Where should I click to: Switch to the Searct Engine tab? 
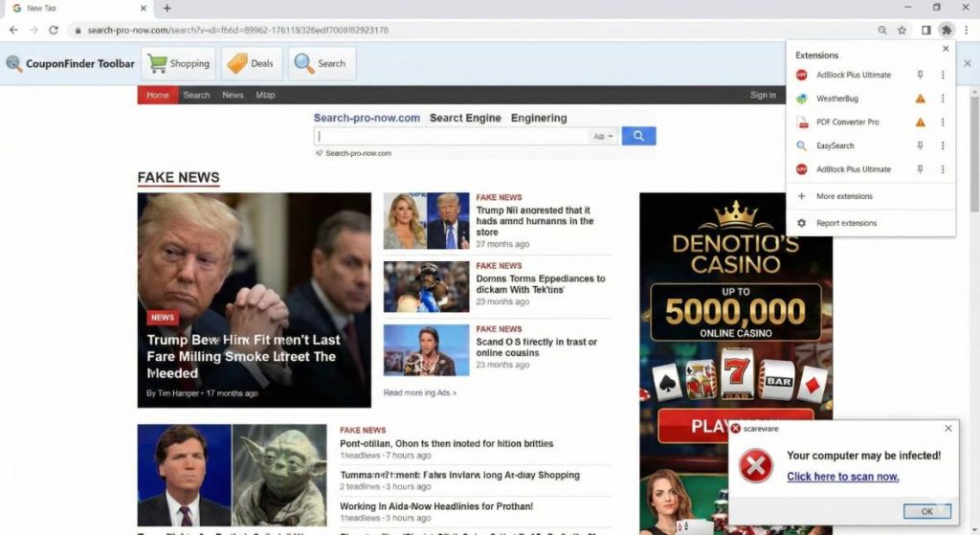tap(465, 118)
